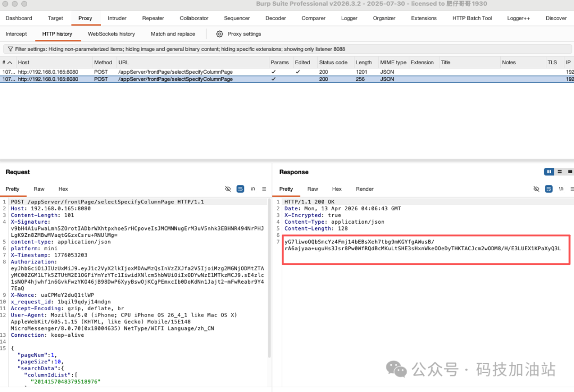Toggle line wrap icon in Request panel
The height and width of the screenshot is (392, 574).
[240, 189]
